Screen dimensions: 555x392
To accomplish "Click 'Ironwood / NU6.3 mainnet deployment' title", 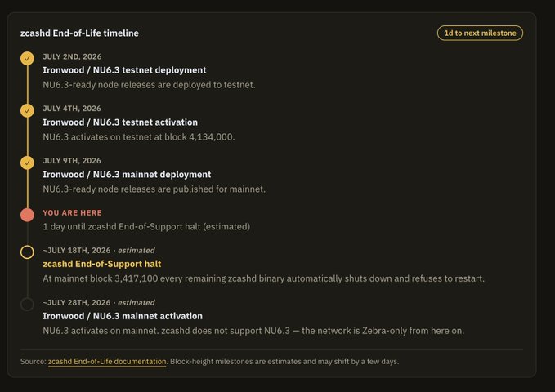I will pyautogui.click(x=127, y=175).
